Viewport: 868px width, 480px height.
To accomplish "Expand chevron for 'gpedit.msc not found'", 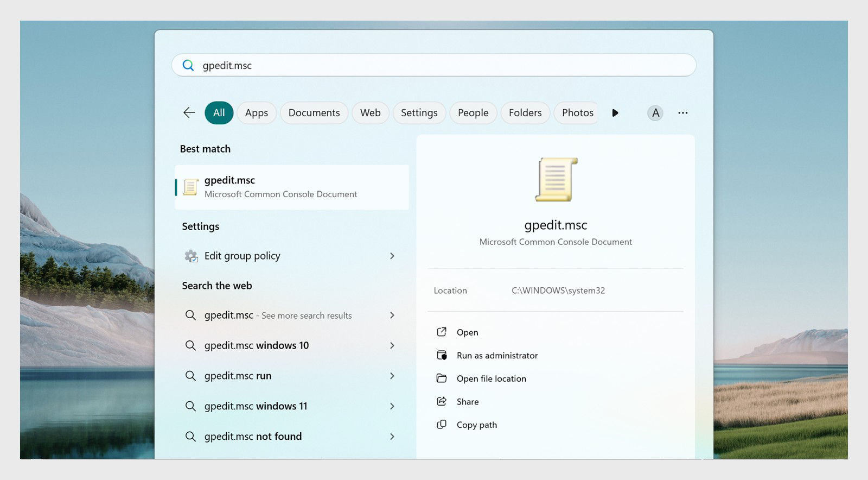I will (x=392, y=437).
